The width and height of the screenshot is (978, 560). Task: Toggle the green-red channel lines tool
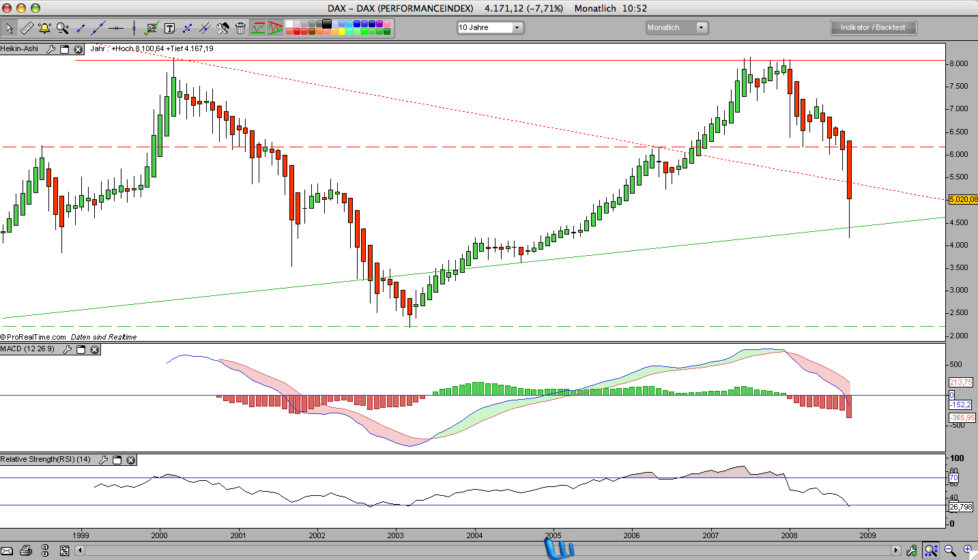pos(258,28)
